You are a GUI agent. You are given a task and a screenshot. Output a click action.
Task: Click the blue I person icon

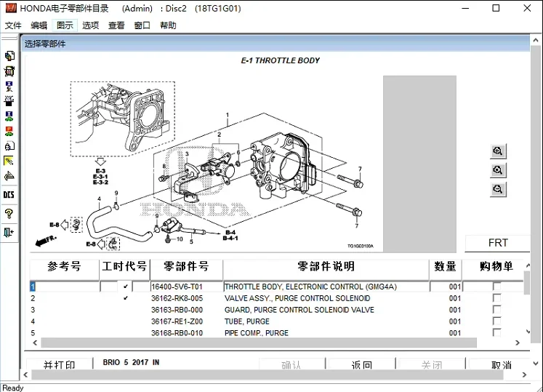(9, 87)
